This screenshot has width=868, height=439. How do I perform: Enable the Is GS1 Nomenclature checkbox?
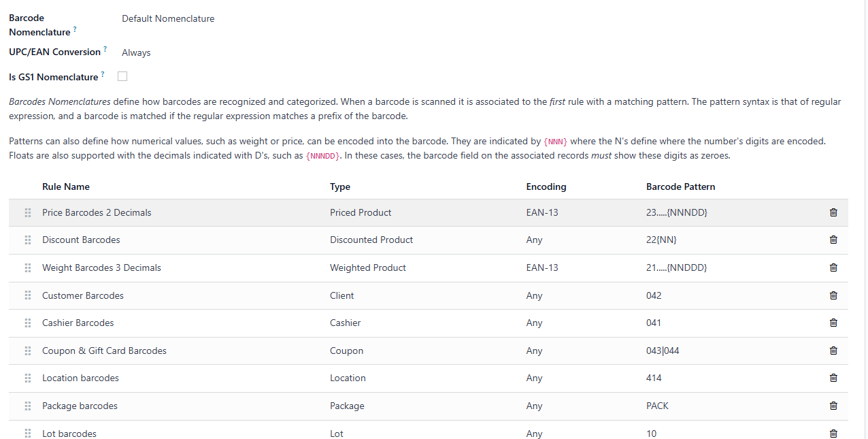click(122, 76)
